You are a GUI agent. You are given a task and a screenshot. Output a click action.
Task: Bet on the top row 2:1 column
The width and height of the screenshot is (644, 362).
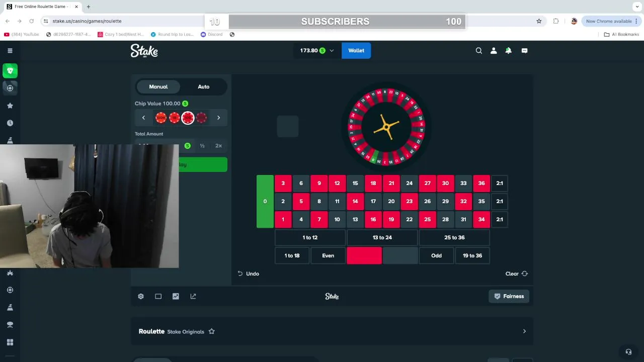[500, 183]
